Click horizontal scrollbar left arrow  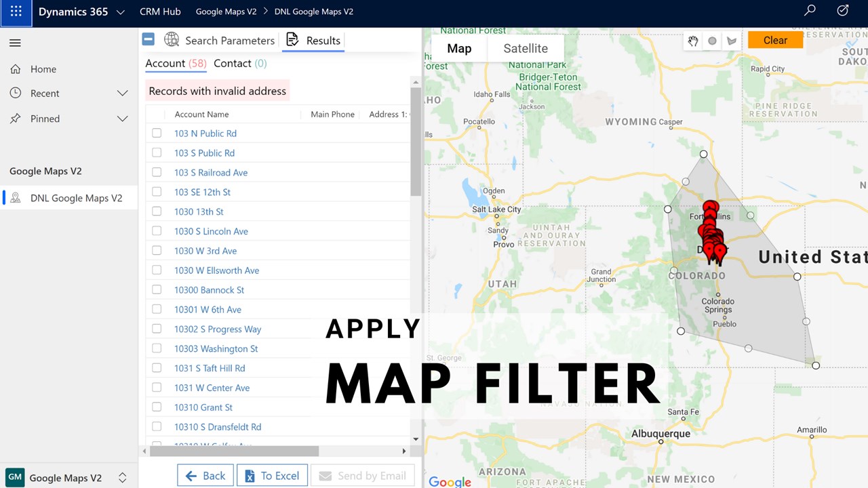click(x=144, y=451)
